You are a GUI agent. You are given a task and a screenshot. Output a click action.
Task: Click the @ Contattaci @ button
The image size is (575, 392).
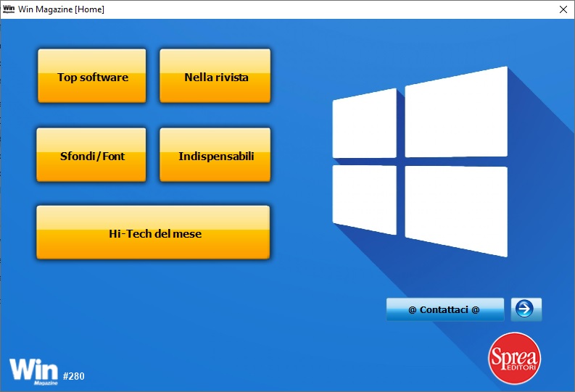pos(444,309)
